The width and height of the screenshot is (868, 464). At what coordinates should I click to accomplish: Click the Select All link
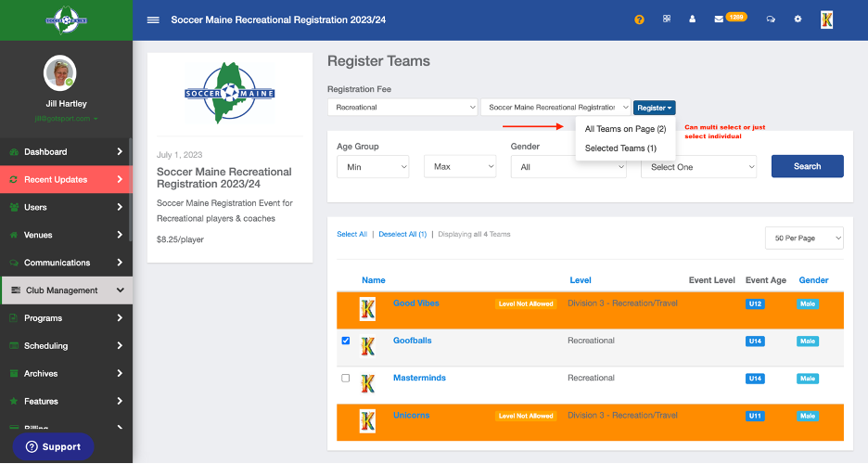352,234
